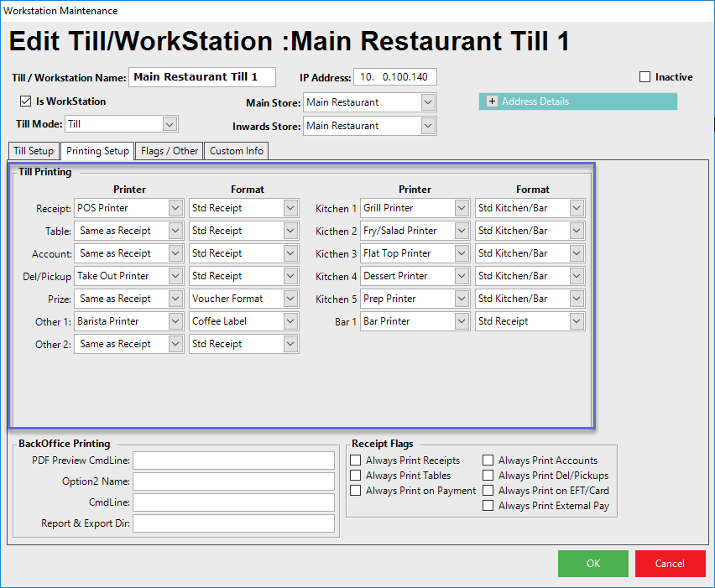Open Del/Pickup printer dropdown
This screenshot has width=715, height=588.
tap(175, 276)
